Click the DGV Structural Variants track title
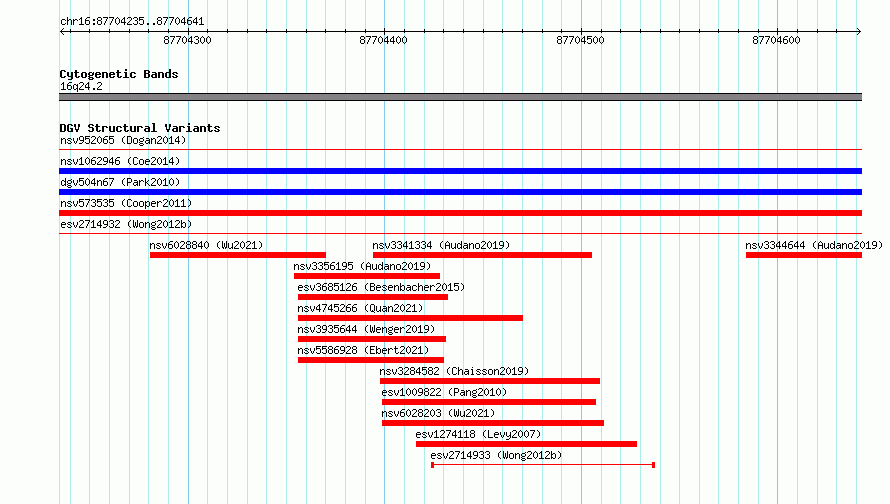890x504 pixels. [x=140, y=128]
